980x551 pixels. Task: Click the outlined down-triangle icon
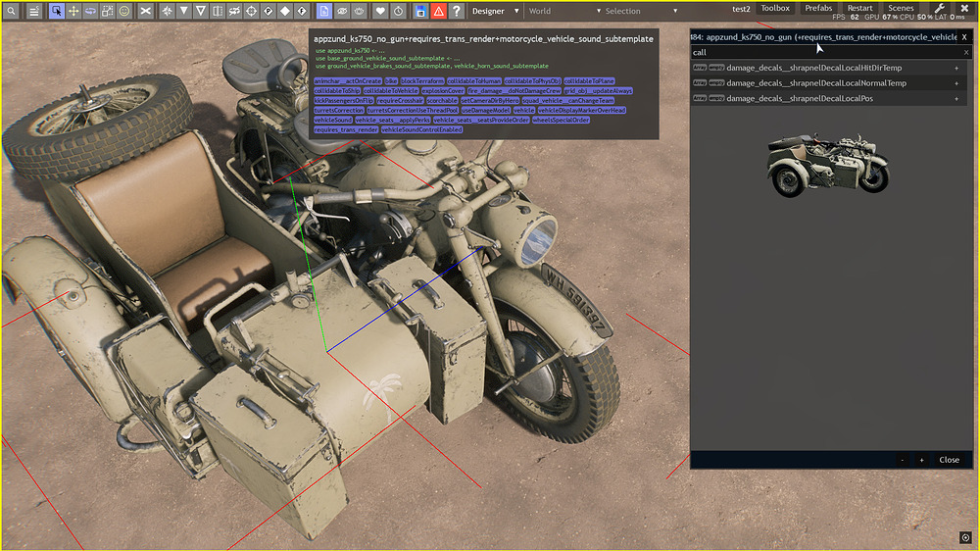(201, 11)
